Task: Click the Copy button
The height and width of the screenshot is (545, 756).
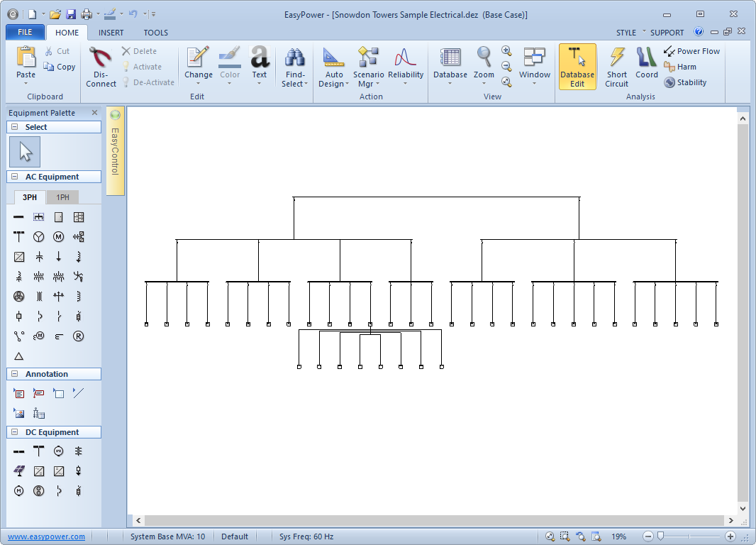Action: tap(60, 67)
